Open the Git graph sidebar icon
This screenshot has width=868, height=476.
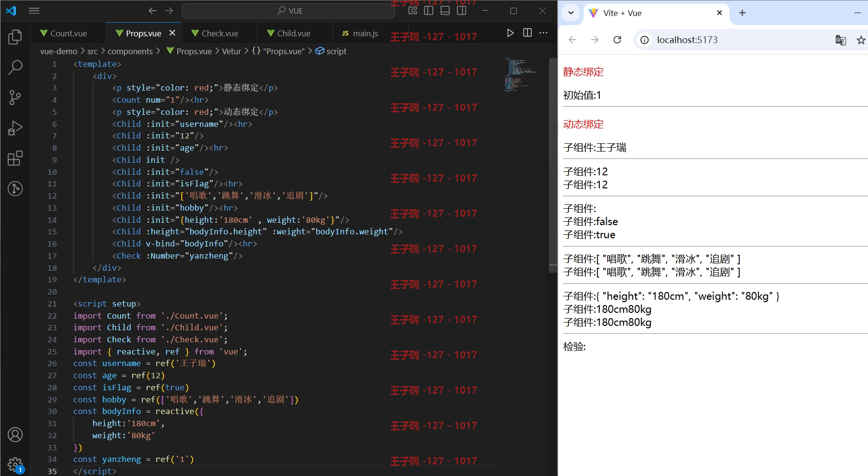[x=15, y=188]
